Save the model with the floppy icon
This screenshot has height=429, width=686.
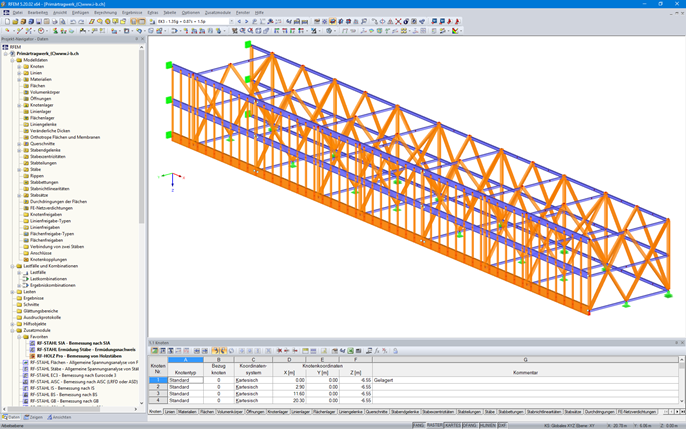point(38,21)
